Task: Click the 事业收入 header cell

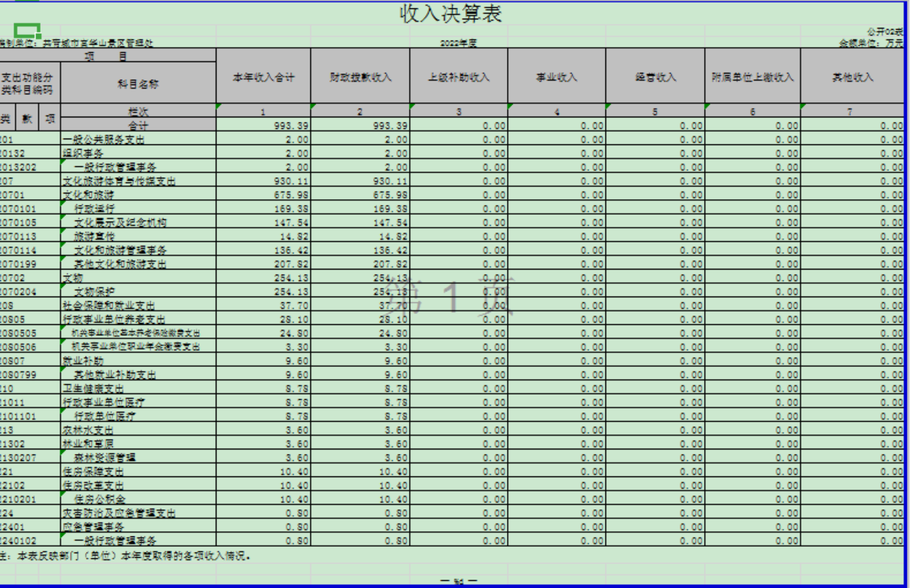Action: click(x=556, y=77)
